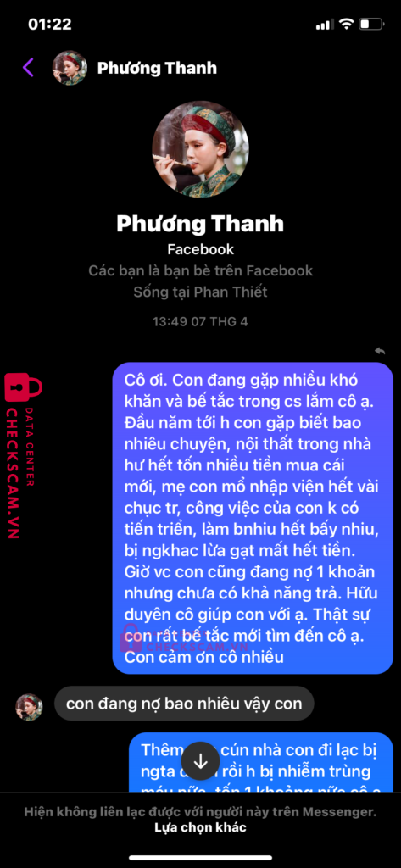Tap the large Phương Thanh profile name
Screen dimensions: 401x868
(x=200, y=224)
